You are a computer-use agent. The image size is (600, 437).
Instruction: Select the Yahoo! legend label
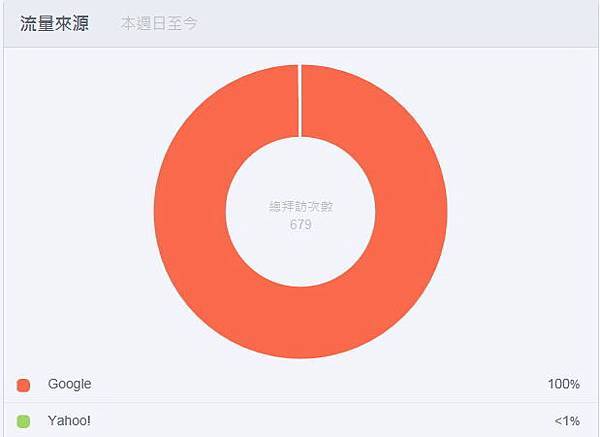click(68, 421)
